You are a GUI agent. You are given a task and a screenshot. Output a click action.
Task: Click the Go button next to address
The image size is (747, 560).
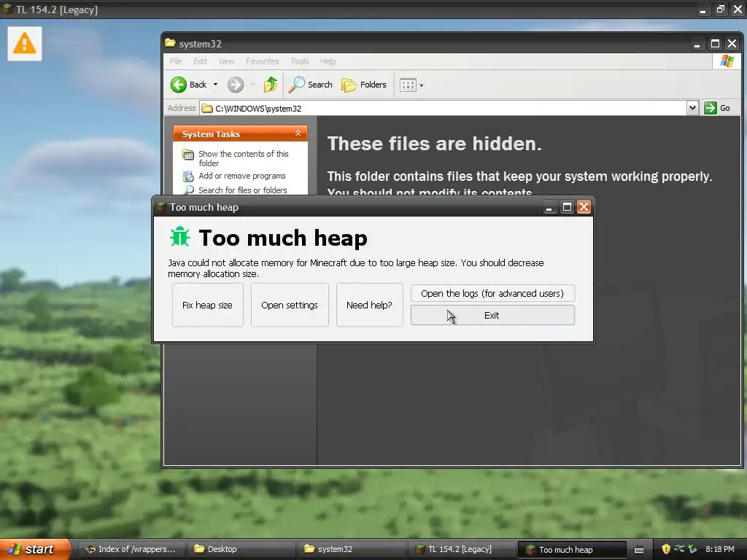click(718, 108)
